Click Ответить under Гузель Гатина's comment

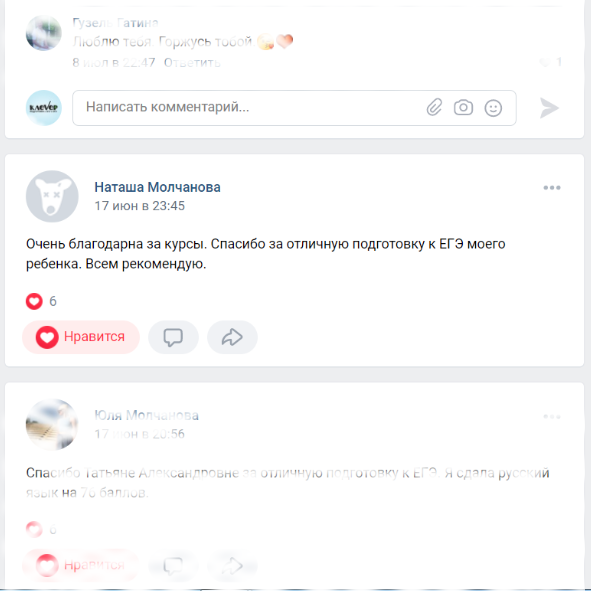(x=192, y=63)
